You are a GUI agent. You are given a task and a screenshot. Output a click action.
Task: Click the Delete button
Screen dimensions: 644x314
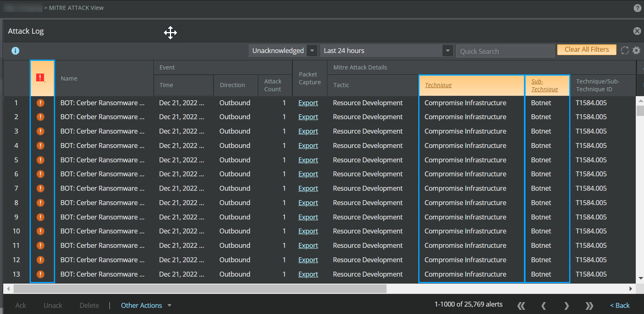click(x=89, y=305)
